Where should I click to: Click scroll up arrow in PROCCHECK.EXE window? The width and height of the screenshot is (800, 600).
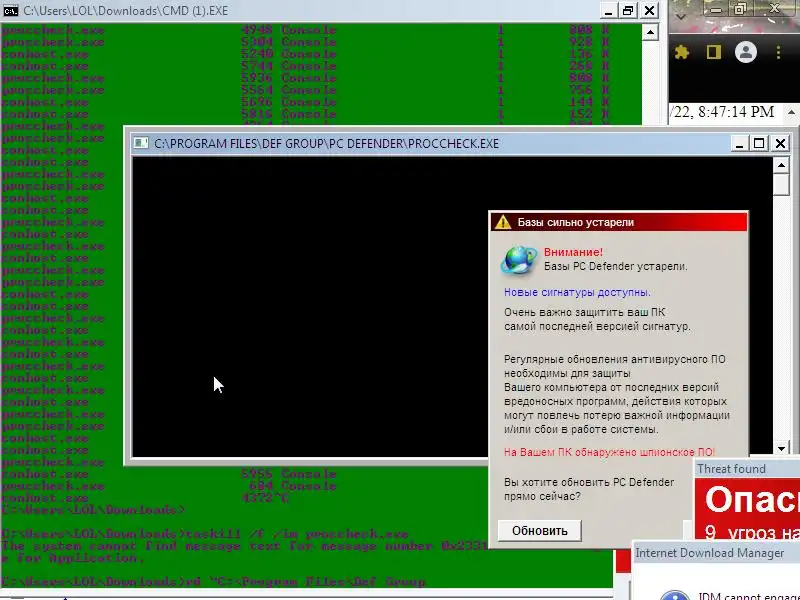782,165
